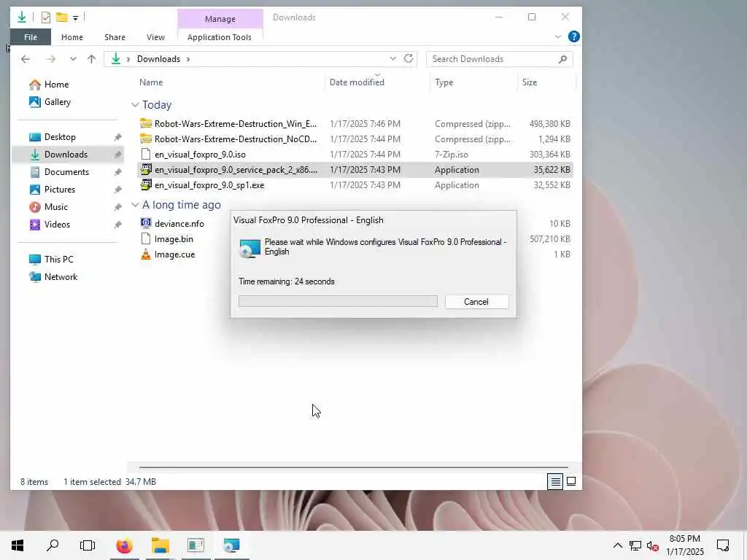Click the Search Downloads field
The image size is (747, 560).
(500, 59)
